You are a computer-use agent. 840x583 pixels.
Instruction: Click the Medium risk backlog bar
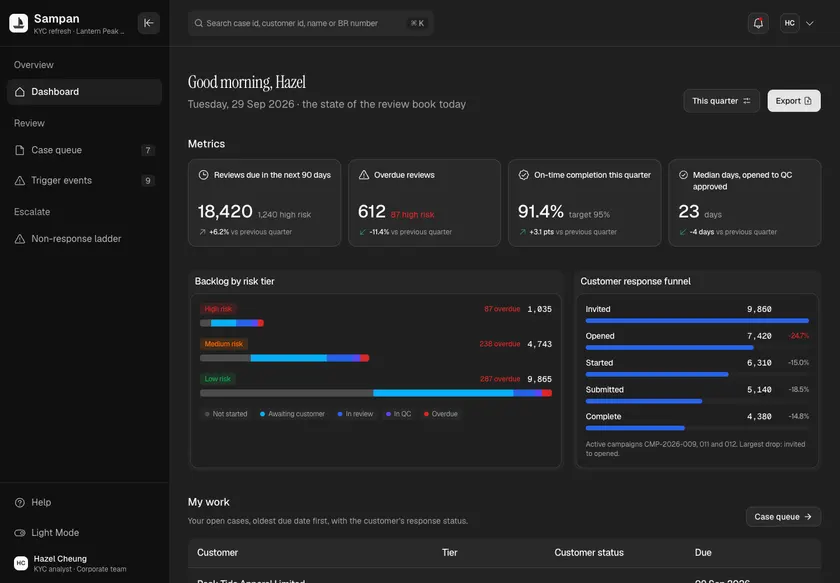[x=284, y=358]
